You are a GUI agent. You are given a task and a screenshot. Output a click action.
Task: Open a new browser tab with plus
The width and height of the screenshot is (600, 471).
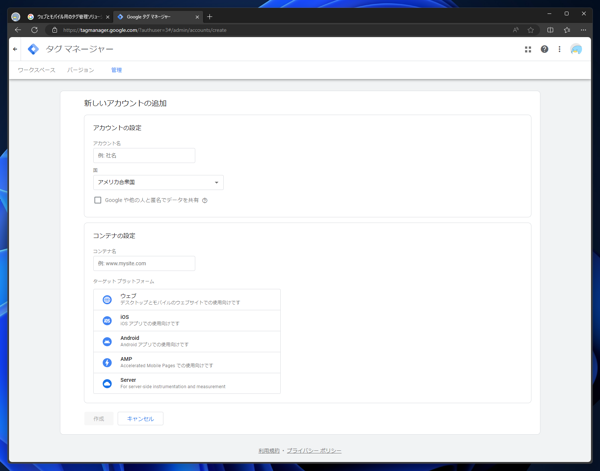point(209,17)
